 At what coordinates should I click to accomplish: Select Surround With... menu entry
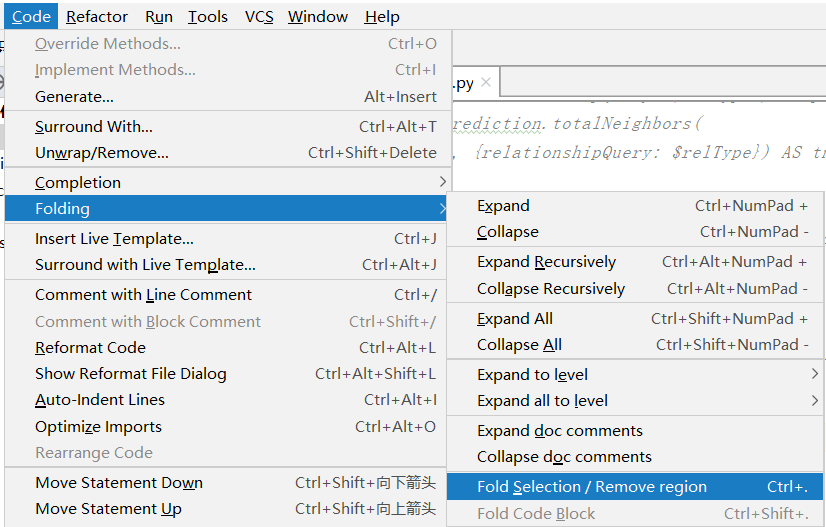click(228, 126)
